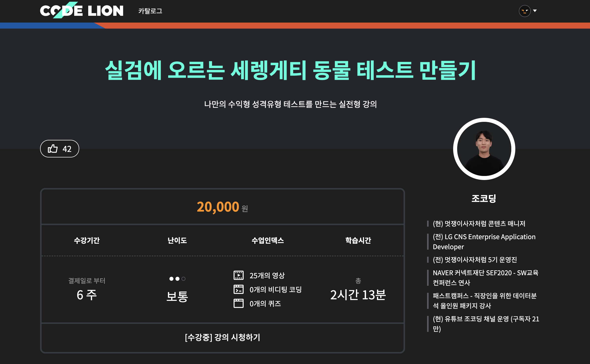The width and height of the screenshot is (590, 364).
Task: Click the quiz window icon
Action: point(238,303)
